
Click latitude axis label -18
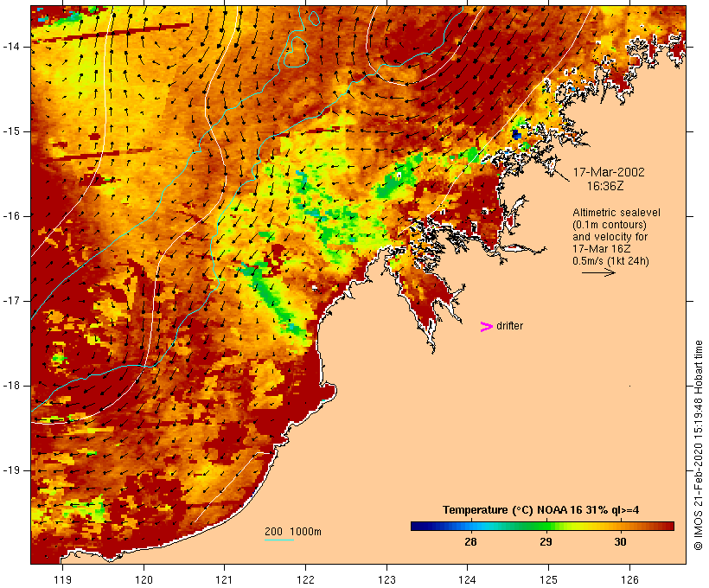(11, 386)
